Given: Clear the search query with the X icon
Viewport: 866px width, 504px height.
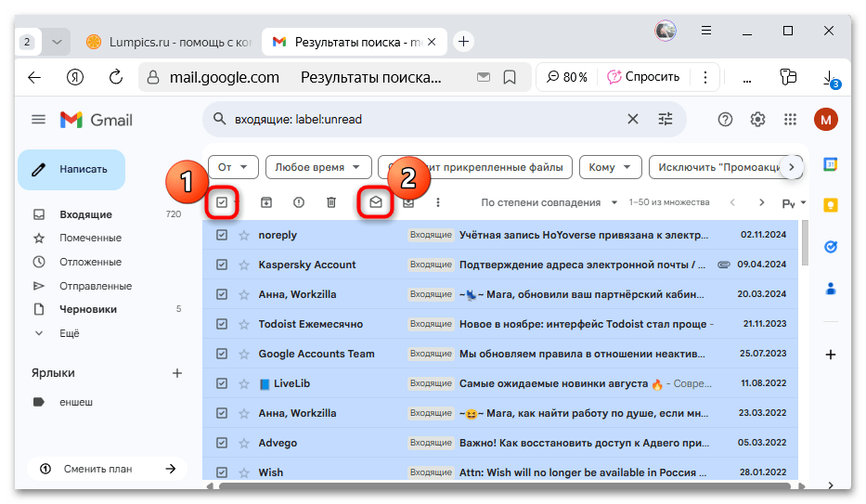Looking at the screenshot, I should 633,119.
